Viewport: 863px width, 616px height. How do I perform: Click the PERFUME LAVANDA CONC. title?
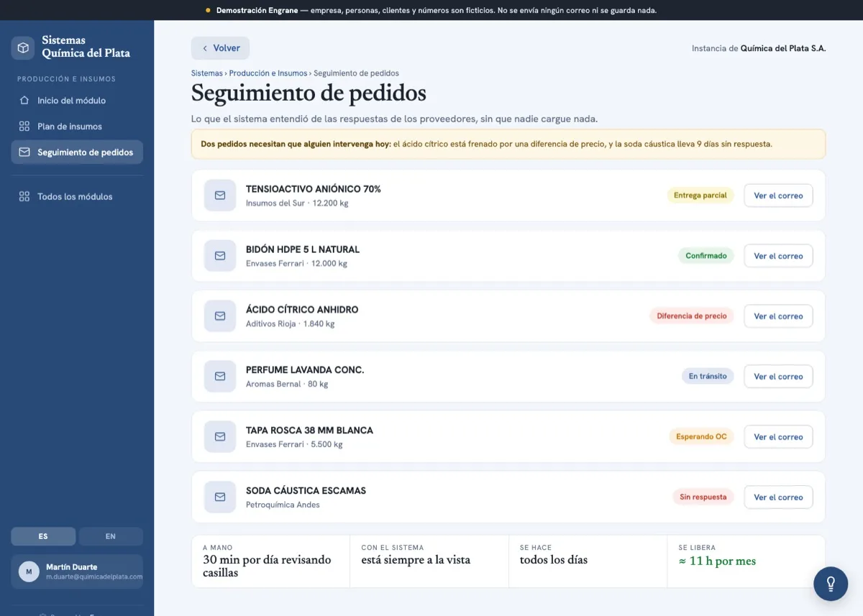305,370
